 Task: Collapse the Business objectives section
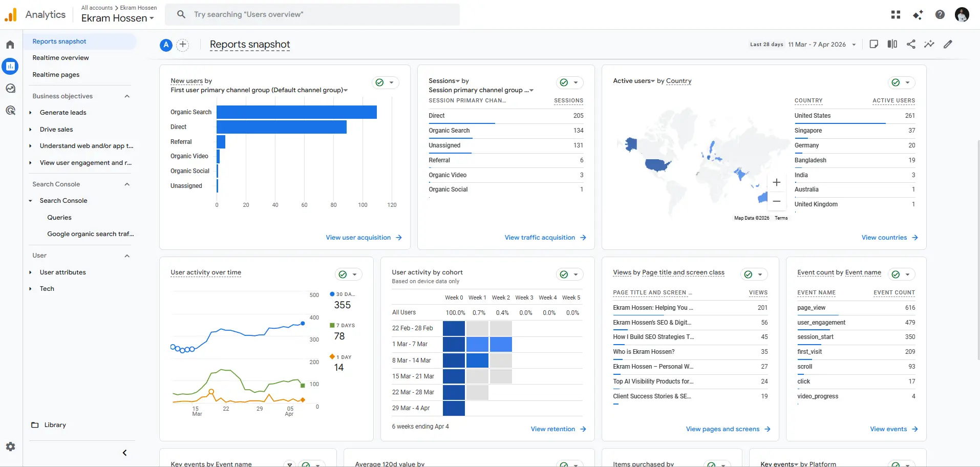(x=127, y=96)
